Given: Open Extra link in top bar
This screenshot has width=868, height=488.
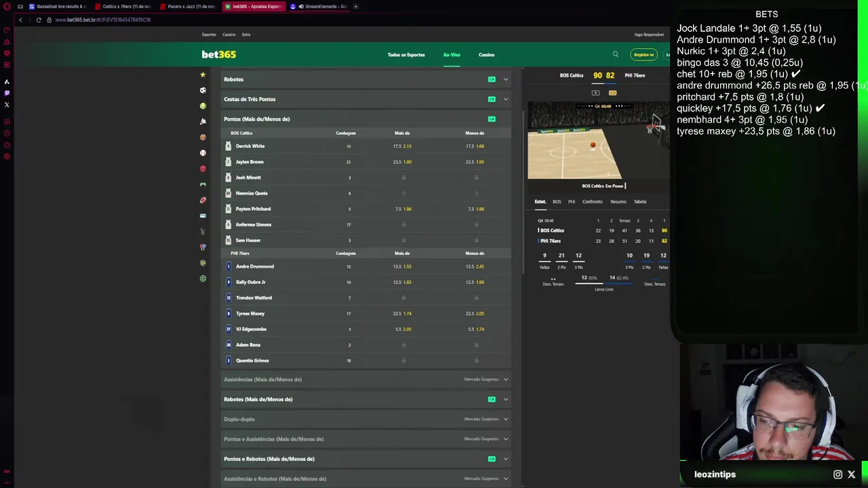Looking at the screenshot, I should [246, 35].
